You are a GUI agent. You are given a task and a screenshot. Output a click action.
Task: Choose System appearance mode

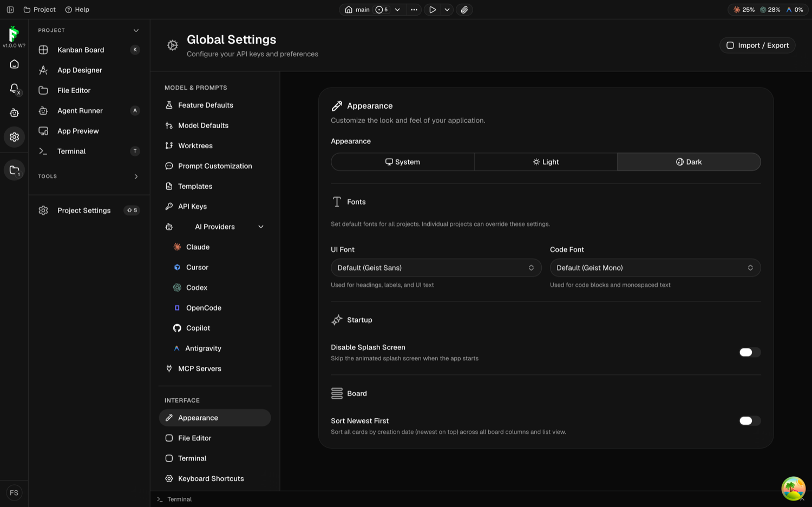[403, 162]
